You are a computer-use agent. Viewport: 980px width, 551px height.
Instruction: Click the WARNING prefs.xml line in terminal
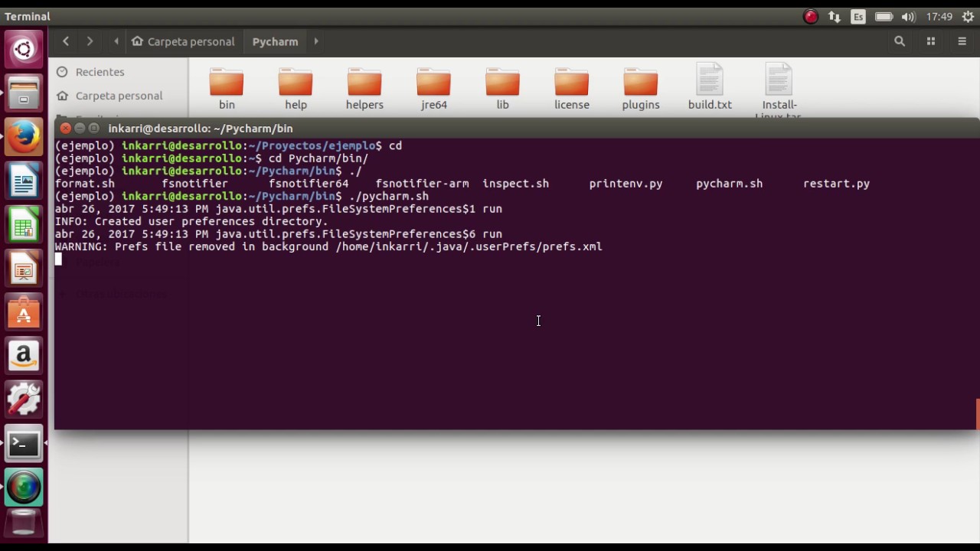pos(328,246)
